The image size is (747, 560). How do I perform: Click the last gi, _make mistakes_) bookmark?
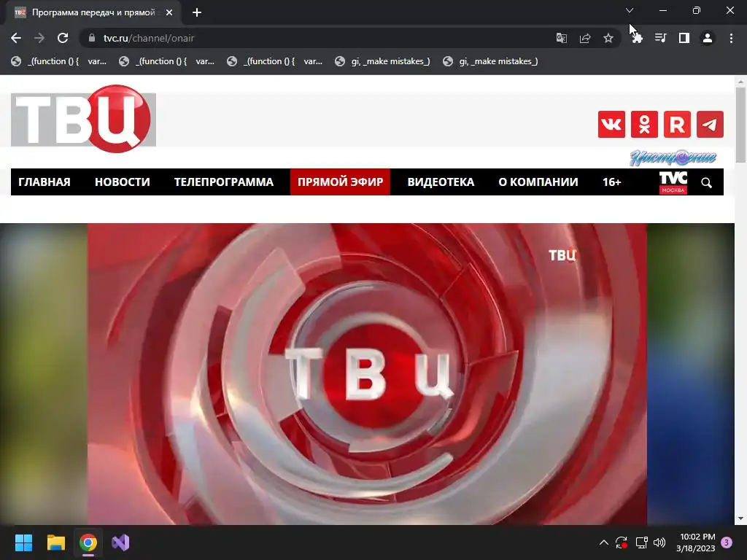pos(491,61)
